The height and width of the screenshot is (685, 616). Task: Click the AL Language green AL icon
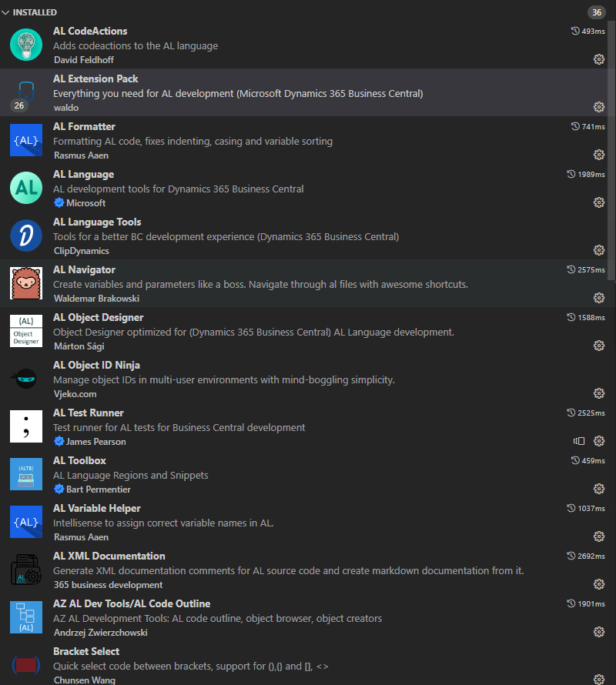(x=26, y=188)
